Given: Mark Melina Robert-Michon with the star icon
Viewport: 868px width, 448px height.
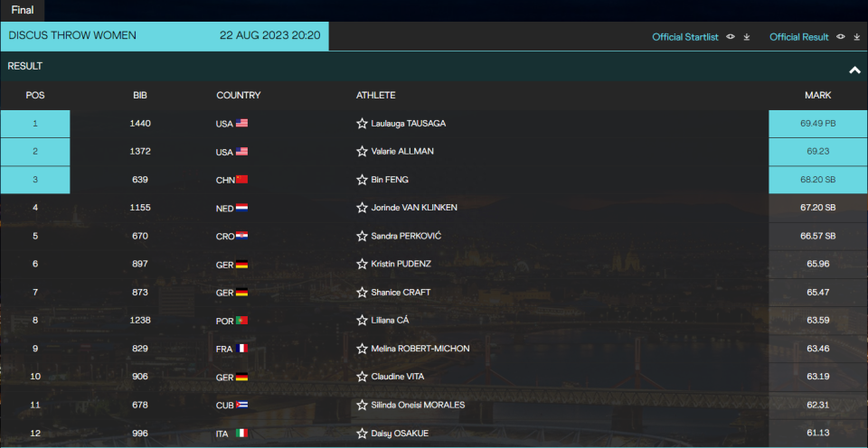Looking at the screenshot, I should point(362,349).
